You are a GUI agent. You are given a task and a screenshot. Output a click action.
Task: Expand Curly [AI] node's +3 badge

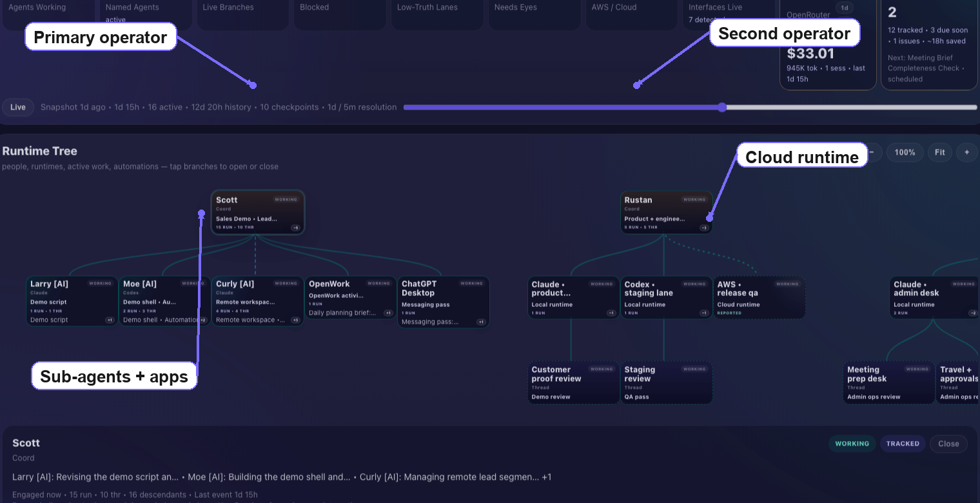tap(295, 320)
